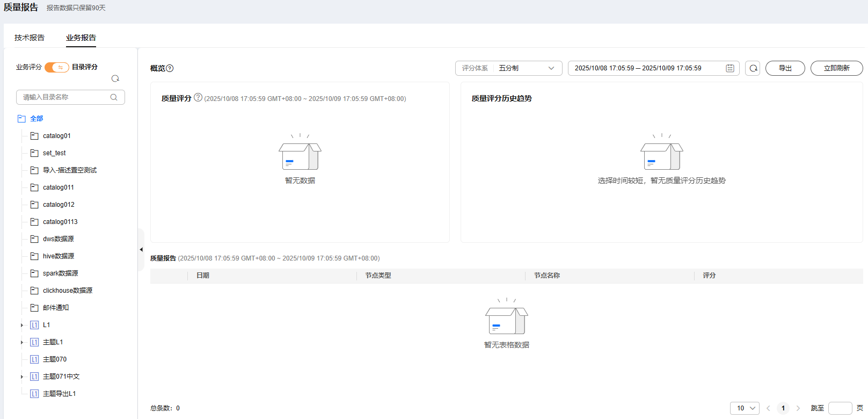This screenshot has width=868, height=419.
Task: Open the page size dropdown showing 10
Action: coord(745,408)
